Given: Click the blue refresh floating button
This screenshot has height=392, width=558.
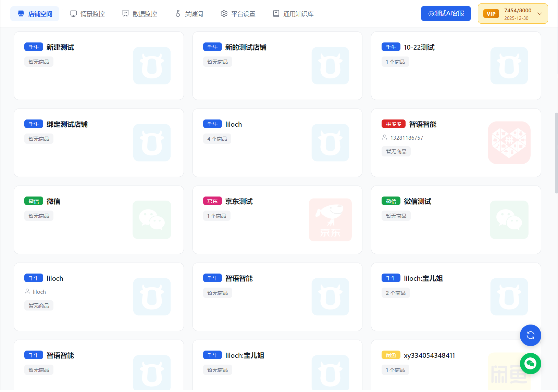Looking at the screenshot, I should click(x=530, y=335).
